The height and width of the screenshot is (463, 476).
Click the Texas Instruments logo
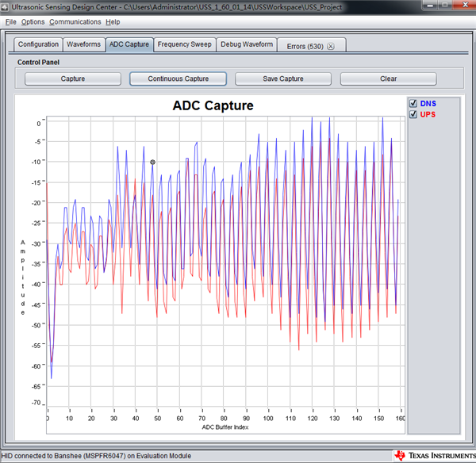point(434,455)
